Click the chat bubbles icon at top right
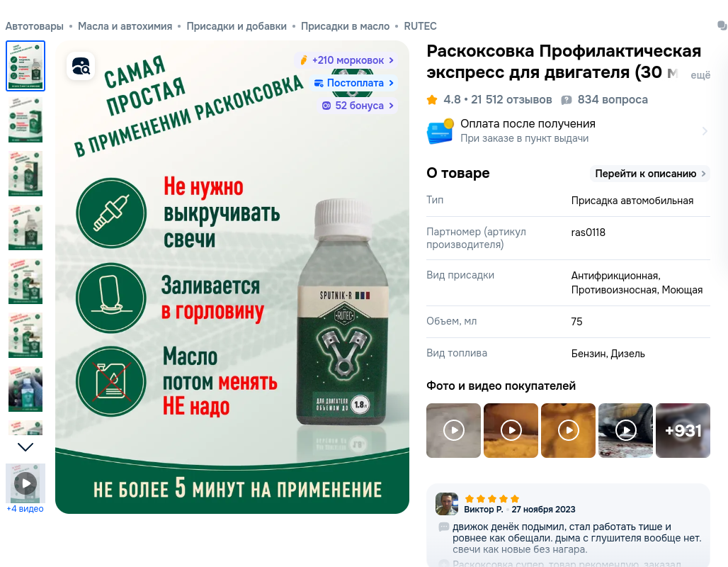The image size is (728, 567). click(x=722, y=26)
